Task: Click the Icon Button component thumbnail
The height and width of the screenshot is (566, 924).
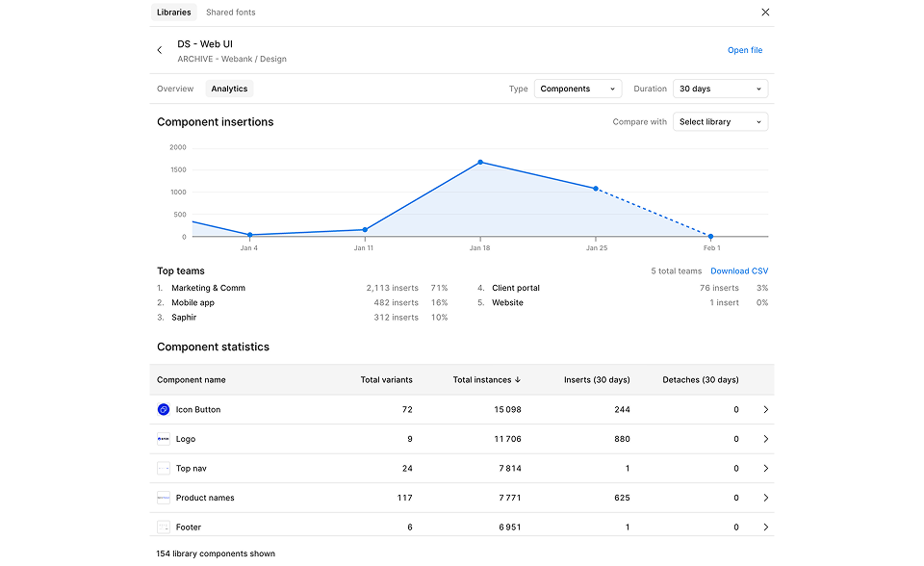Action: click(164, 410)
